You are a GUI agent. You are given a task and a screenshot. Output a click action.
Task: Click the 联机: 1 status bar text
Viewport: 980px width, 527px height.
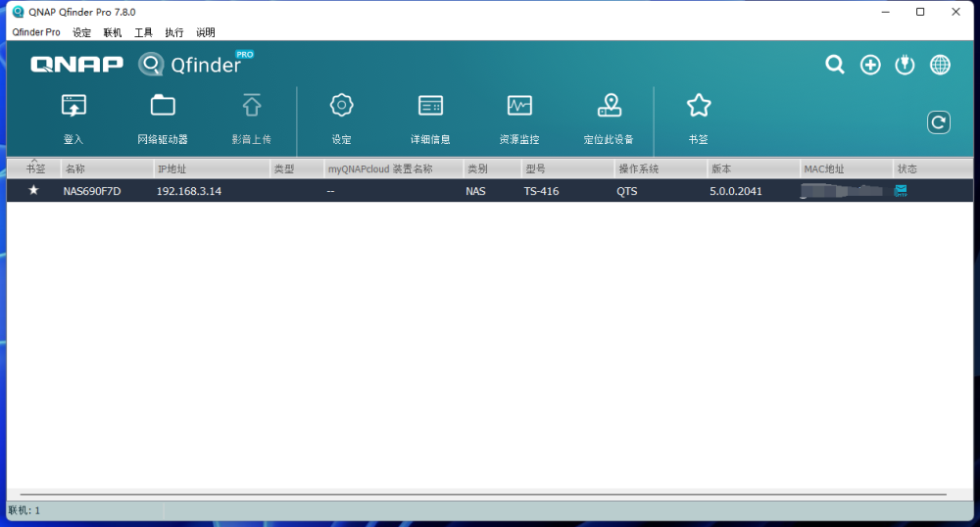click(x=24, y=510)
